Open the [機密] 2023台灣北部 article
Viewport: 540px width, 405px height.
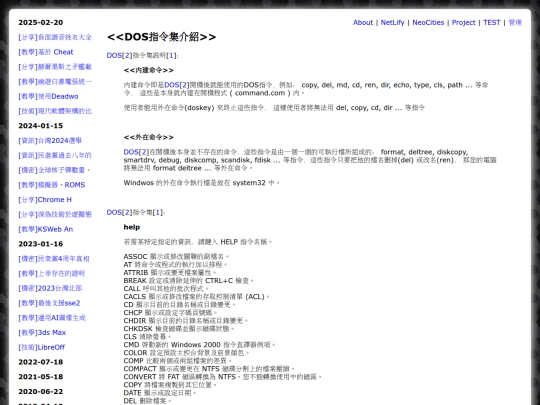pos(50,288)
